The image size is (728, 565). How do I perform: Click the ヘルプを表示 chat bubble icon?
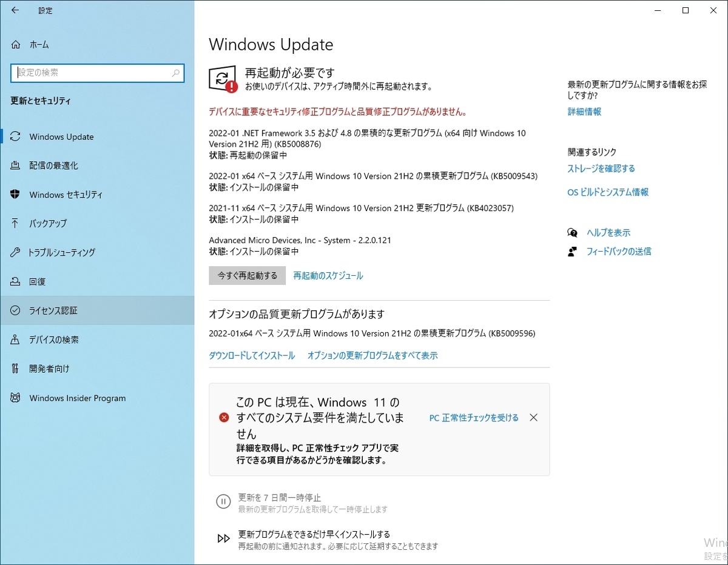[x=572, y=232]
